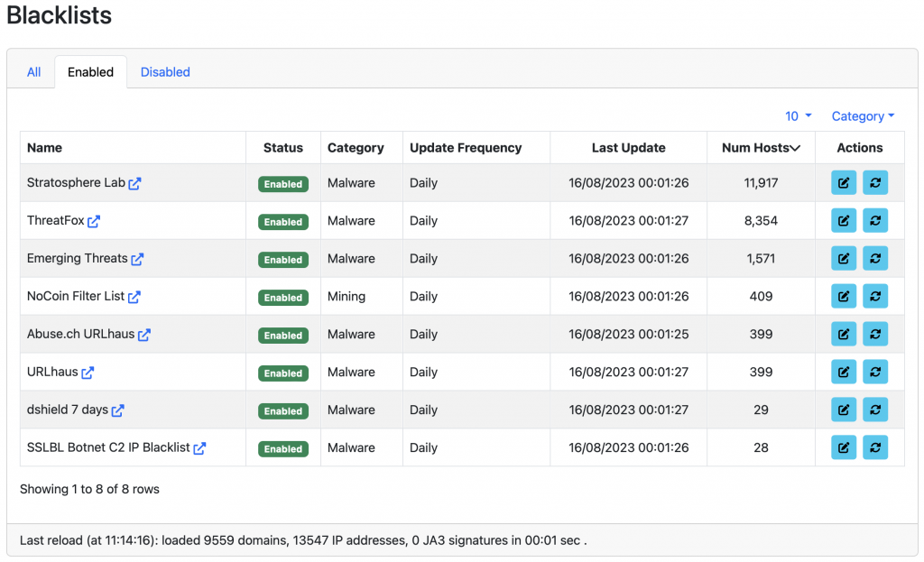Click the 11,917 hosts value
The height and width of the screenshot is (562, 924).
coord(761,182)
